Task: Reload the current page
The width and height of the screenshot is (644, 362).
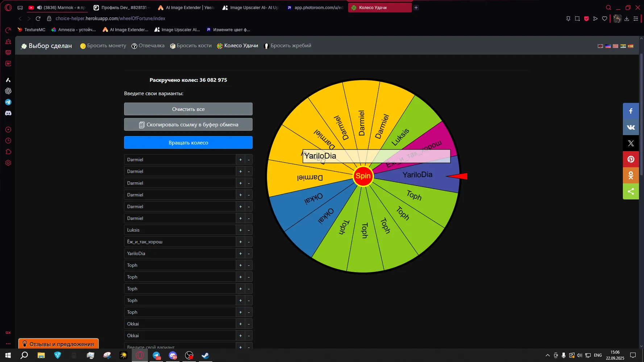Action: (38, 18)
